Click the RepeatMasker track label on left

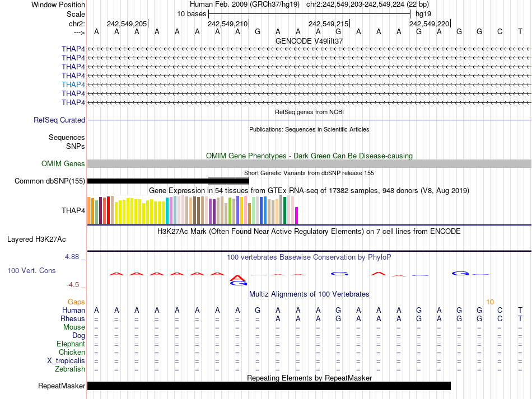click(x=62, y=386)
